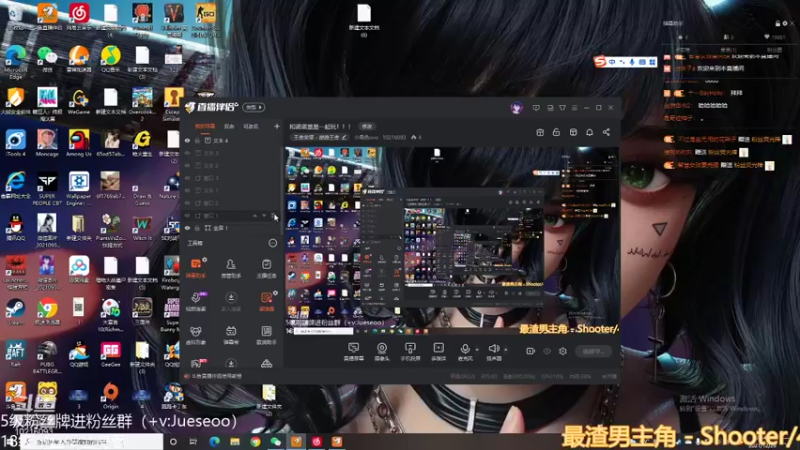The width and height of the screenshot is (800, 450).
Task: Expand the toolbox more-options circle button
Action: coord(273,243)
